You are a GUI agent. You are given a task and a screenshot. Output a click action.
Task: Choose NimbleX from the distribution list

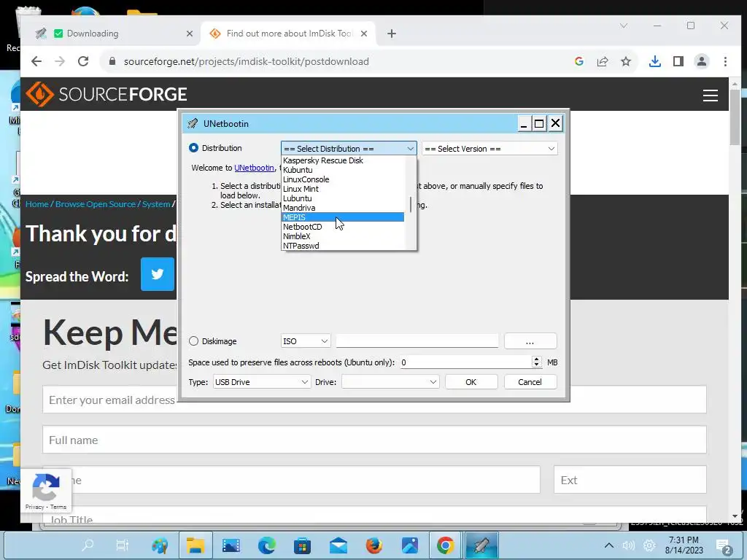[x=296, y=236]
